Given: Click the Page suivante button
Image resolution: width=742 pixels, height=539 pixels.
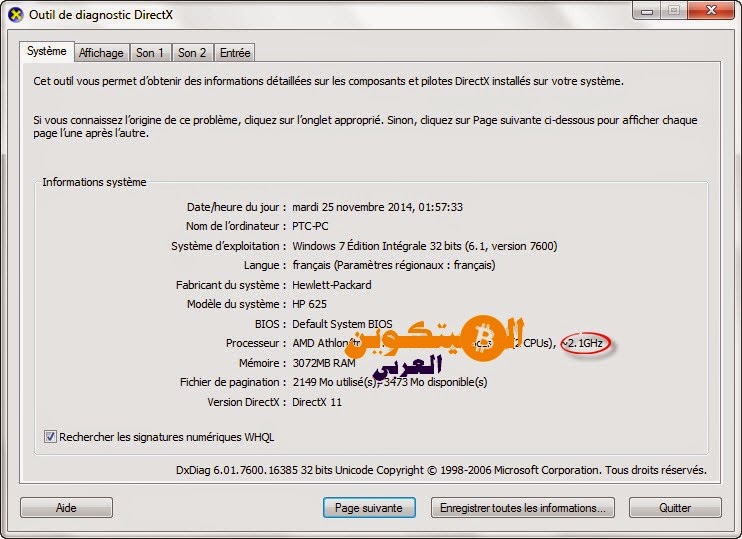Looking at the screenshot, I should click(x=369, y=508).
